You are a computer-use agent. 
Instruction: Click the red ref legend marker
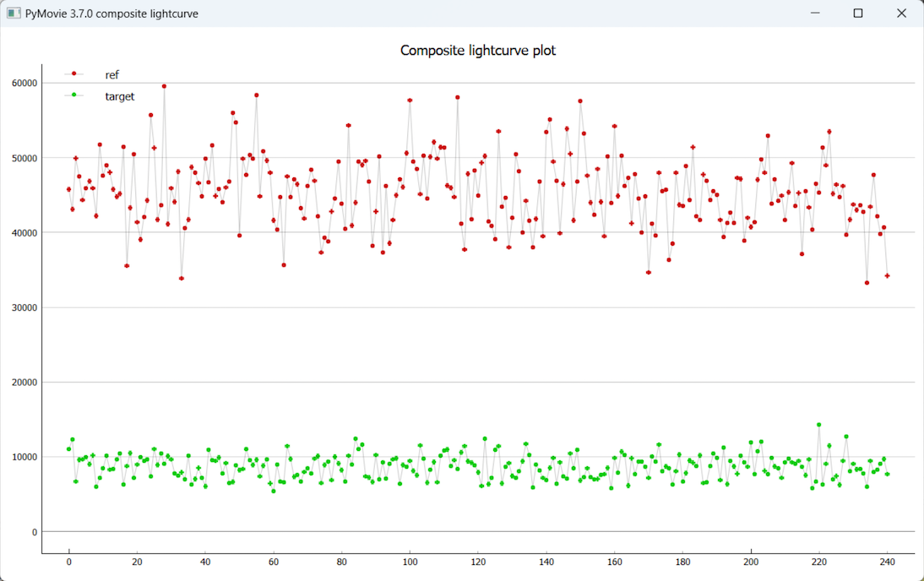(x=74, y=74)
